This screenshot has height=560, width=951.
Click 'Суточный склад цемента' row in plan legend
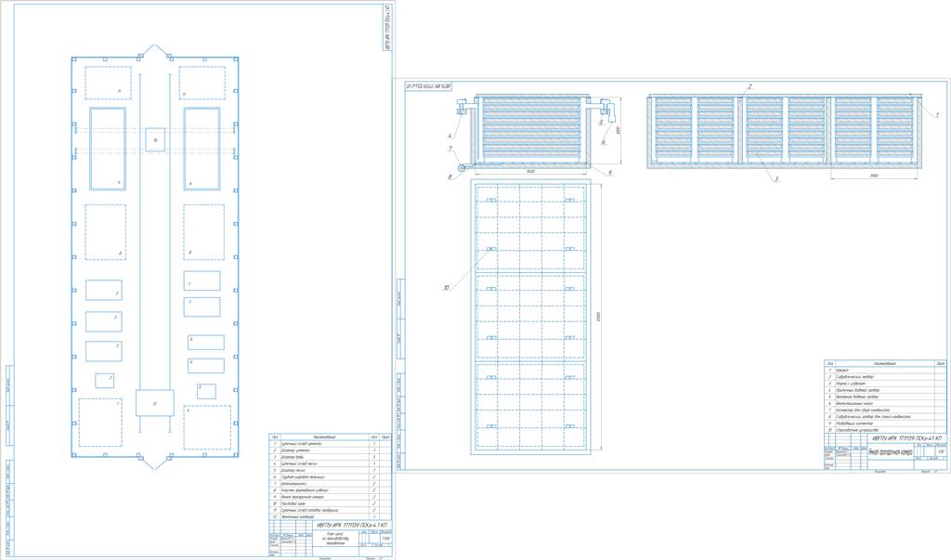click(x=330, y=444)
